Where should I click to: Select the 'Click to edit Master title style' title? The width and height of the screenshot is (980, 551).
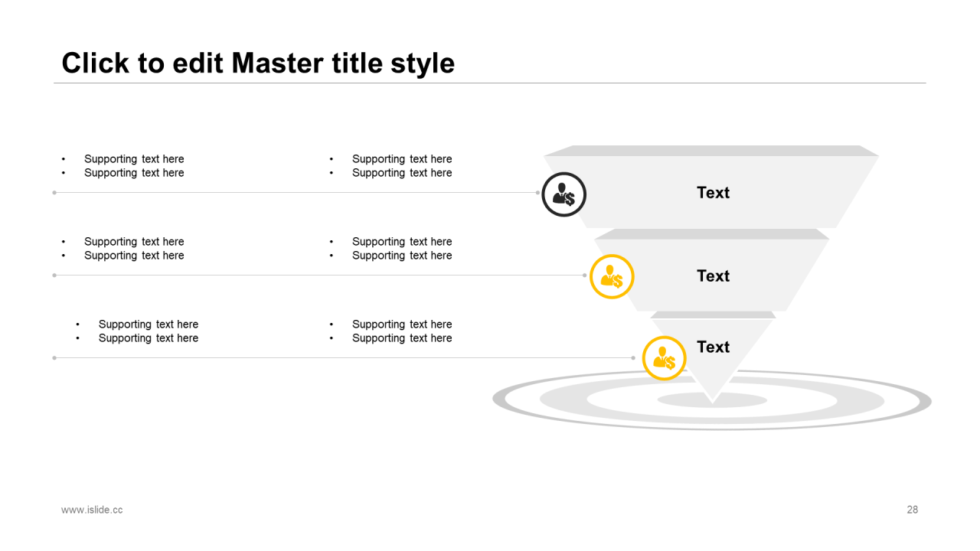pyautogui.click(x=258, y=63)
